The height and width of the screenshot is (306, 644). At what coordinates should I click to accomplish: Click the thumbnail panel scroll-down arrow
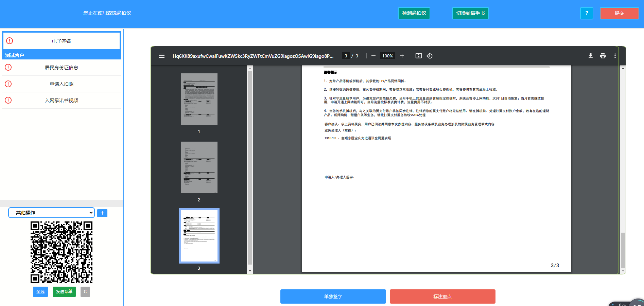[250, 271]
